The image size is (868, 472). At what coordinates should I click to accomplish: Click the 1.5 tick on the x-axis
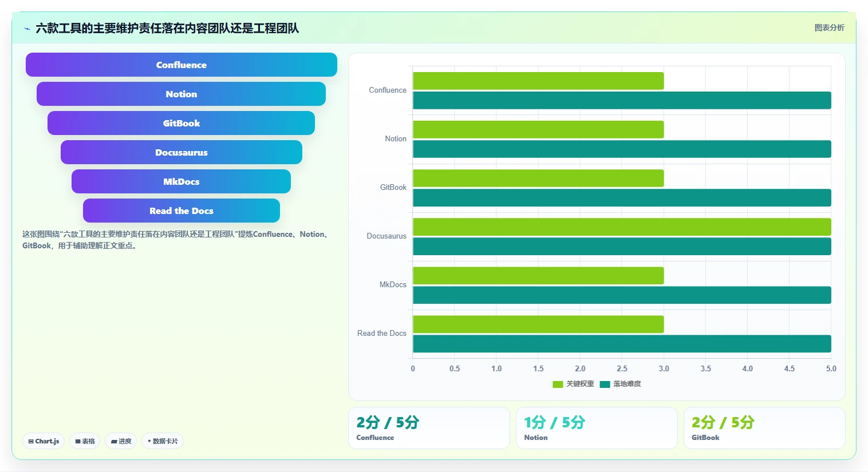click(538, 368)
